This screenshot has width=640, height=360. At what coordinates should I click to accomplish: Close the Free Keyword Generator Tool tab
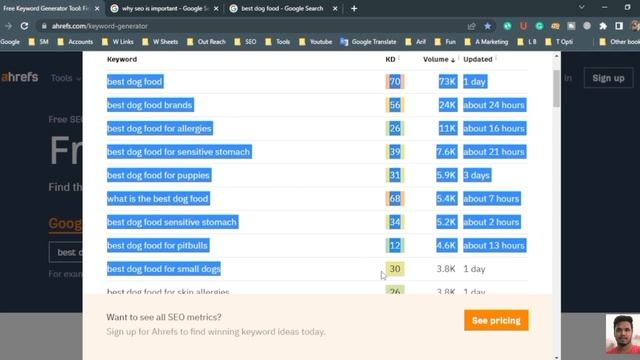pos(97,9)
